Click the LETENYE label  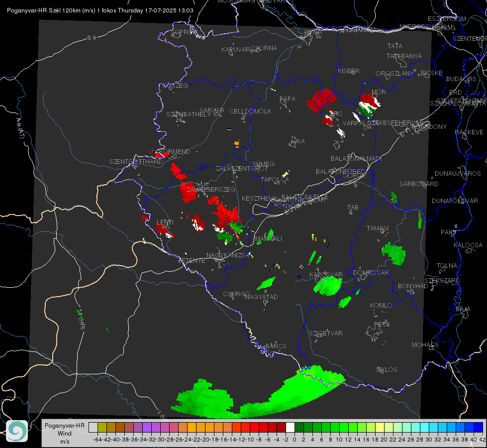tap(192, 261)
